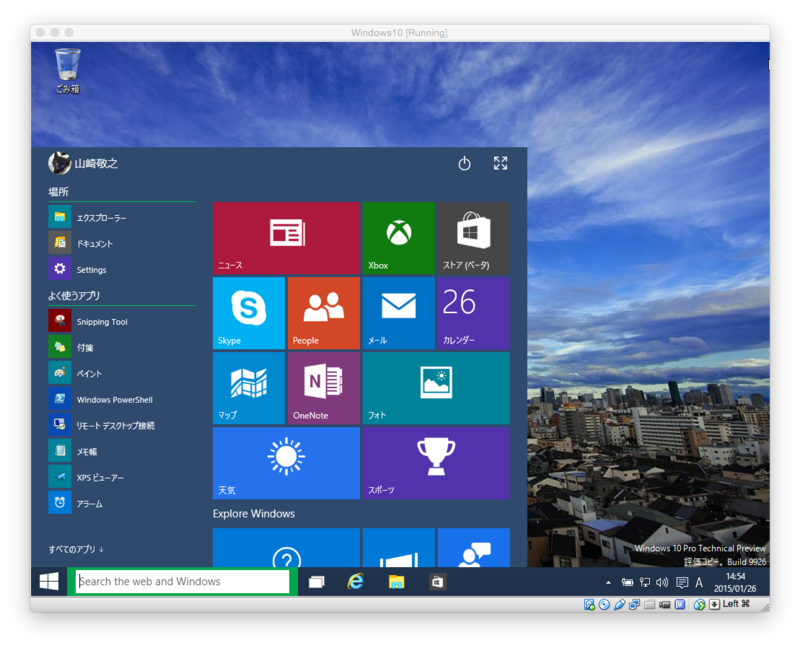The image size is (800, 648).
Task: Open the Skype tile
Action: [x=248, y=313]
